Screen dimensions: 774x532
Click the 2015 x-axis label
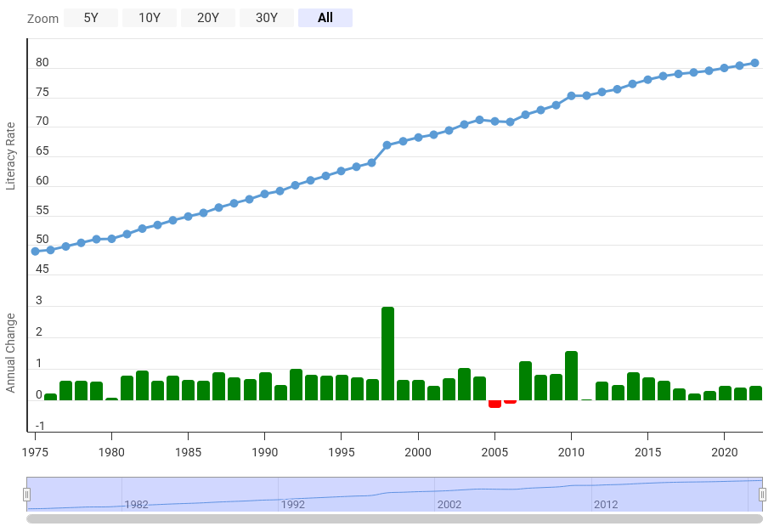click(x=647, y=452)
